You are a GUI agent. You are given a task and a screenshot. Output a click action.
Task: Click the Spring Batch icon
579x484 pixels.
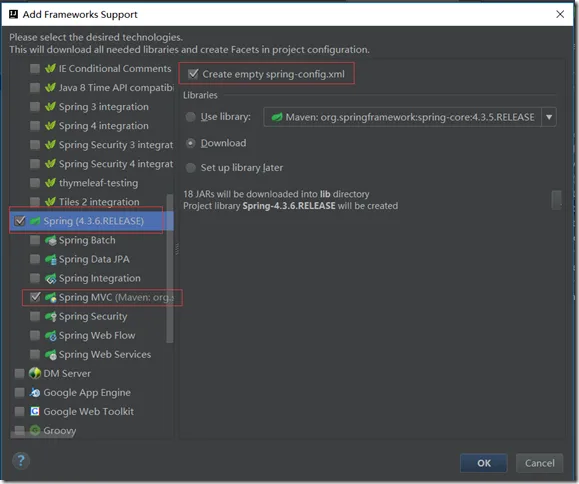pos(51,240)
